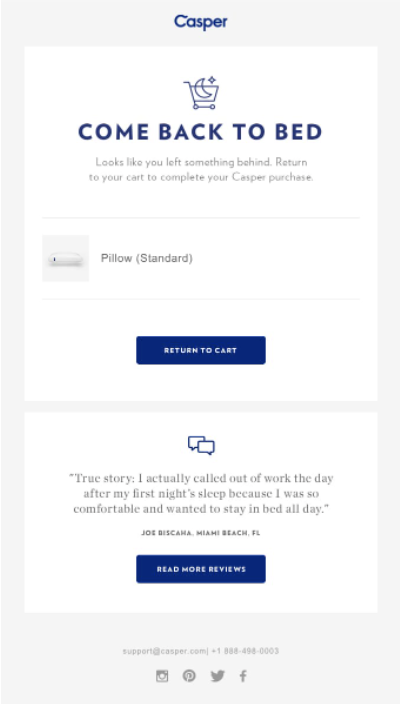The width and height of the screenshot is (400, 704).
Task: Click the speech bubbles review icon
Action: click(201, 445)
